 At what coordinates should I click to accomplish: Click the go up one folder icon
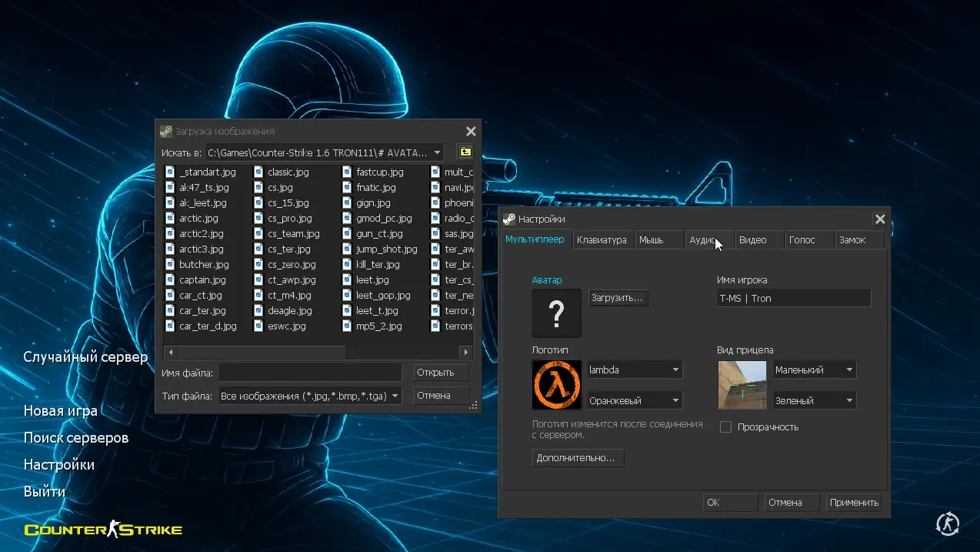coord(465,152)
